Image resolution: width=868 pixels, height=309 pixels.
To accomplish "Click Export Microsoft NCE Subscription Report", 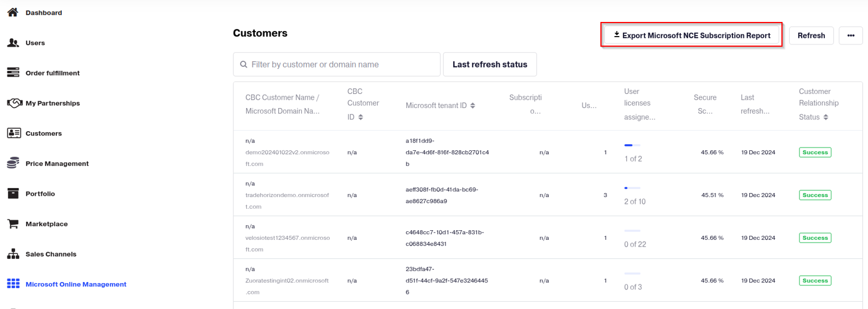I will coord(692,35).
